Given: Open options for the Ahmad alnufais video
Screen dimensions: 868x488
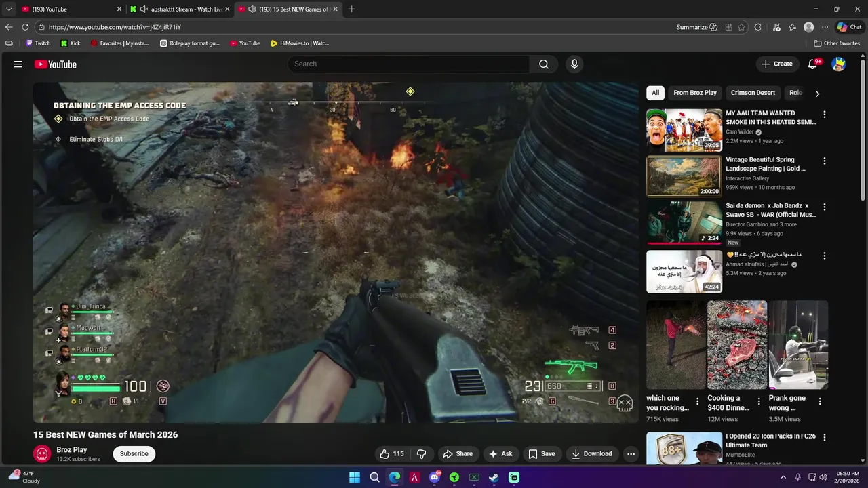Looking at the screenshot, I should tap(825, 256).
